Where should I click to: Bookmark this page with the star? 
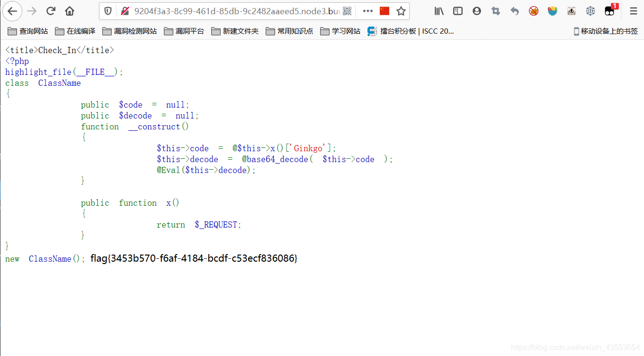(401, 11)
